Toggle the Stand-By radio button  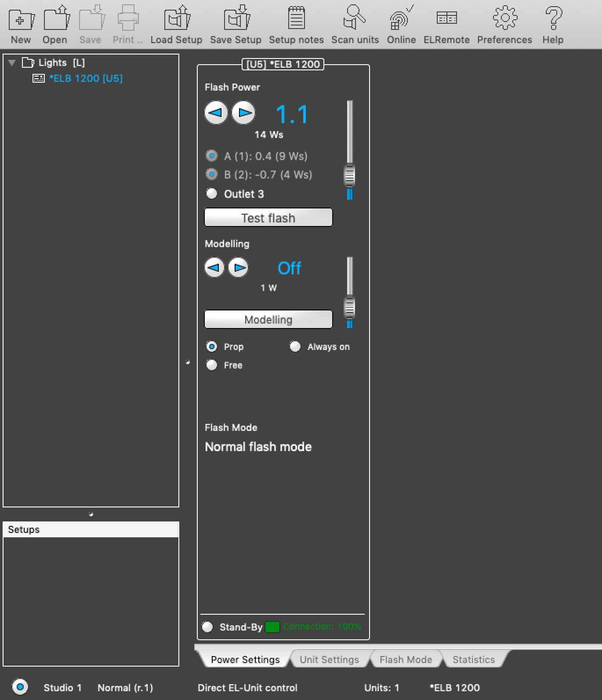point(207,627)
